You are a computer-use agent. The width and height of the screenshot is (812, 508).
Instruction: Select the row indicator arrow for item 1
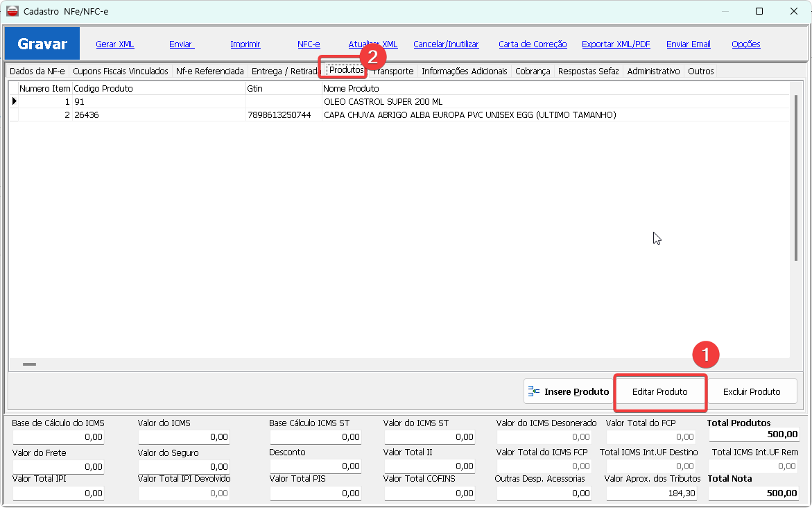pos(14,101)
